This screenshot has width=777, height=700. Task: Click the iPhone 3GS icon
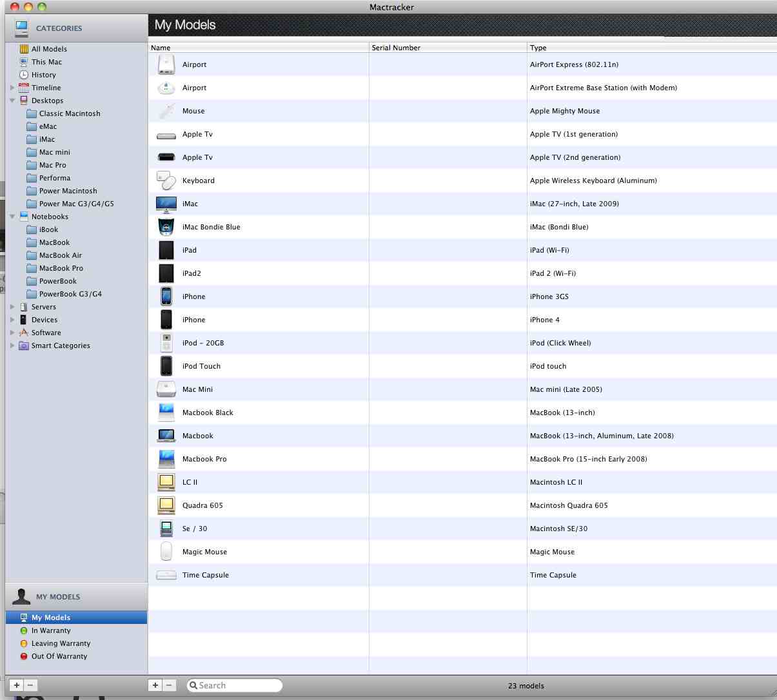coord(166,297)
